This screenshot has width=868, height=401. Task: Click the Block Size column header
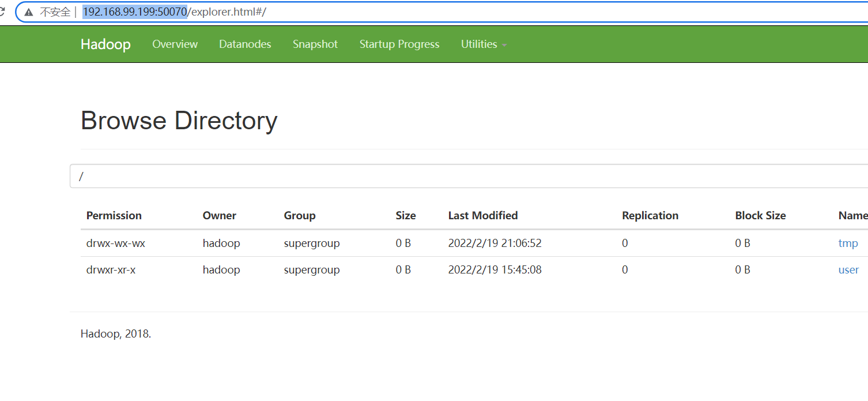(760, 216)
